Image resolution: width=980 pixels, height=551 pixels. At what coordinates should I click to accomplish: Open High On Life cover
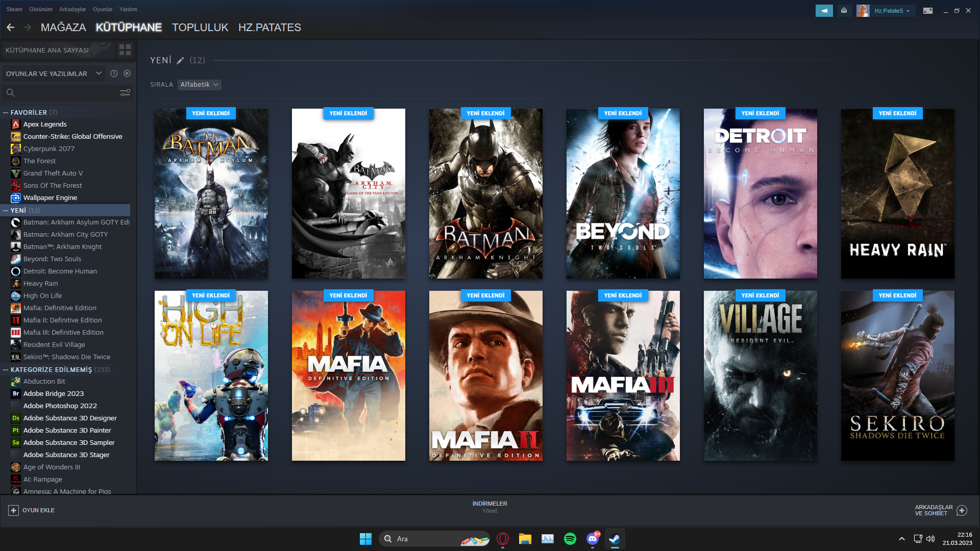pyautogui.click(x=211, y=375)
